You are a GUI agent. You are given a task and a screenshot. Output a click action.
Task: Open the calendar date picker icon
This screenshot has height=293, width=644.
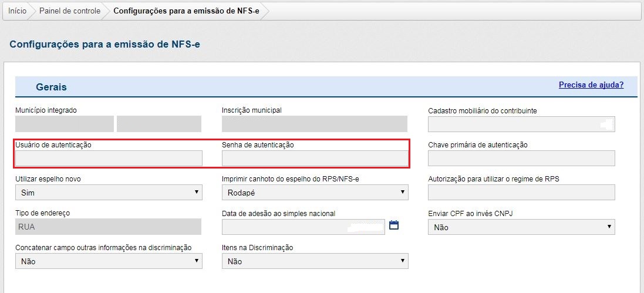[x=394, y=225]
